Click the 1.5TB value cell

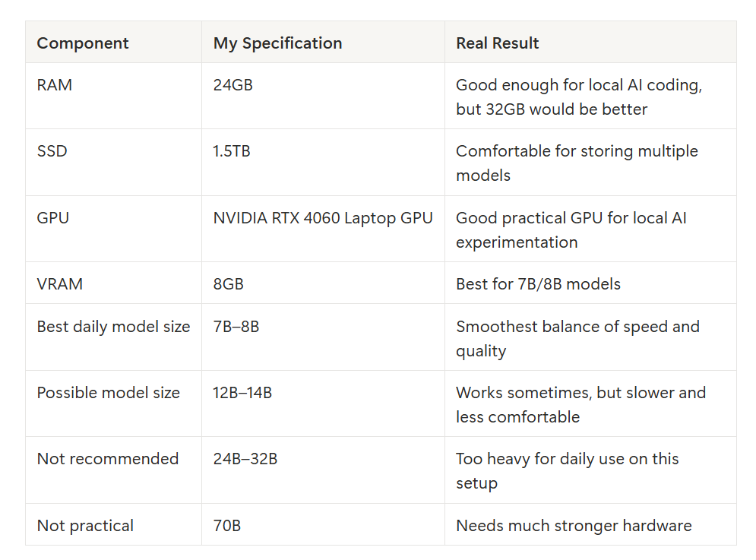point(232,151)
